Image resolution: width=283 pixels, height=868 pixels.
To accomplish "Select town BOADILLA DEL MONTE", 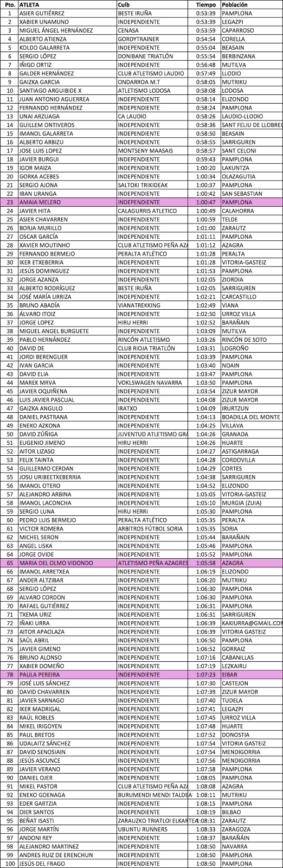I will pyautogui.click(x=251, y=417).
